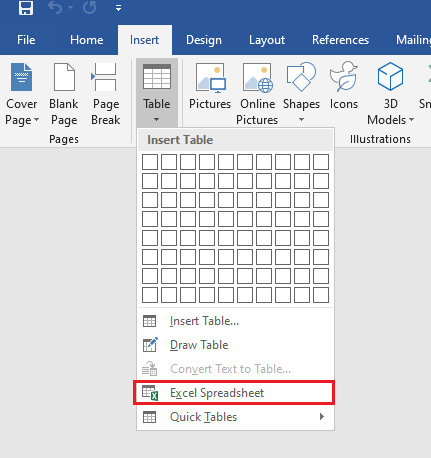
Task: Choose Excel Spreadsheet menu entry
Action: tap(234, 393)
